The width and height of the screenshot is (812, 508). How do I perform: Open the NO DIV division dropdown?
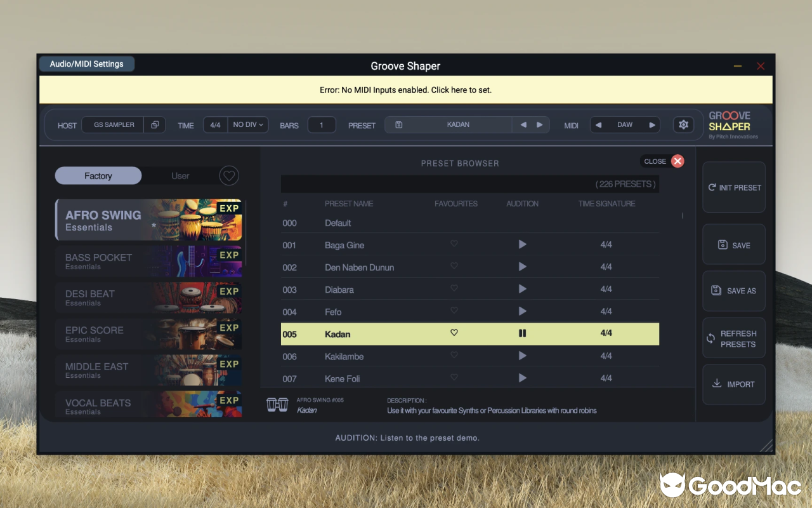(247, 124)
